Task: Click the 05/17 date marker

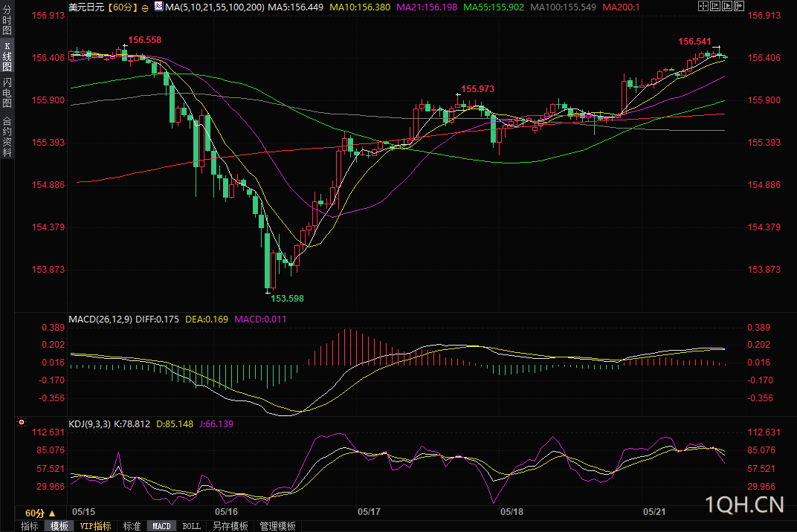Action: [x=369, y=511]
